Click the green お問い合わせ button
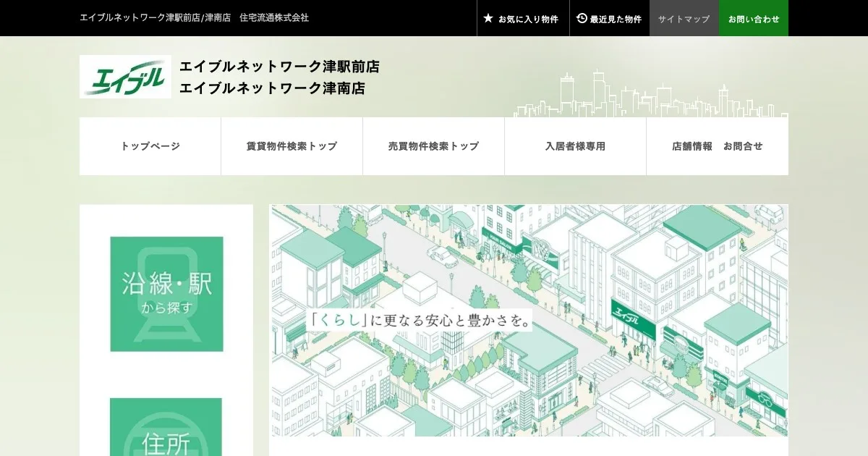 coord(754,18)
